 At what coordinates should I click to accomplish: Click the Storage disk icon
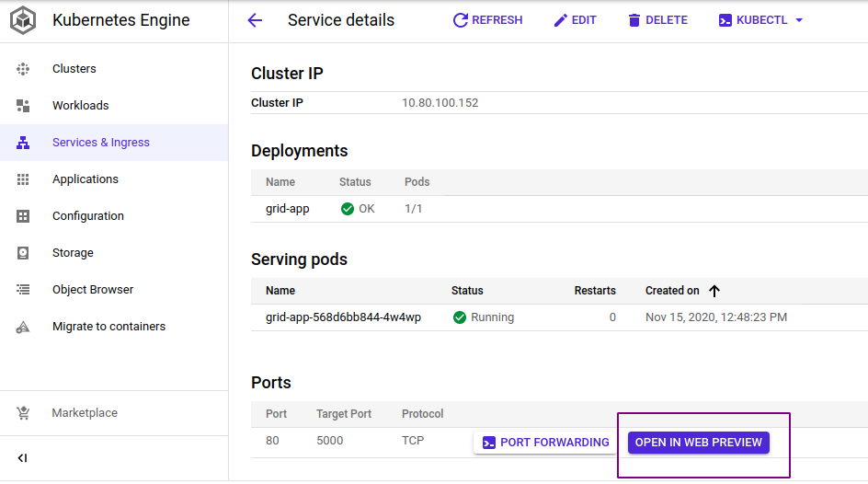pos(24,253)
